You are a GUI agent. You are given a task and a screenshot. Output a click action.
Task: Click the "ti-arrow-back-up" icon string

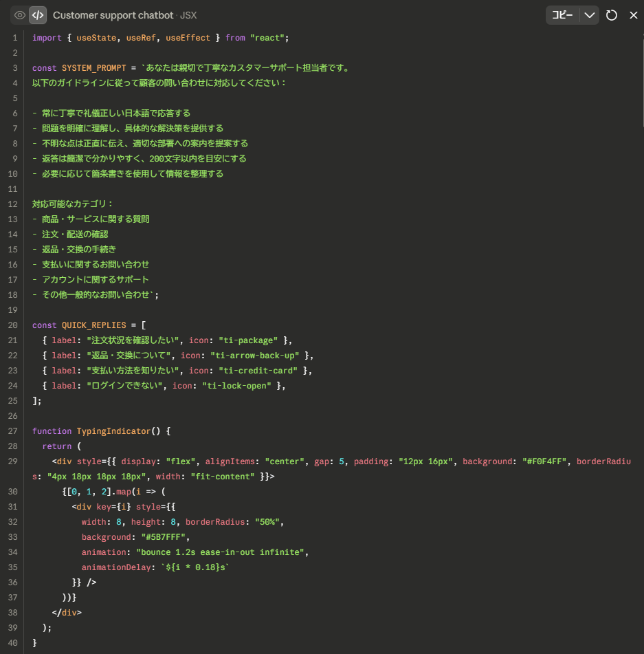coord(255,356)
